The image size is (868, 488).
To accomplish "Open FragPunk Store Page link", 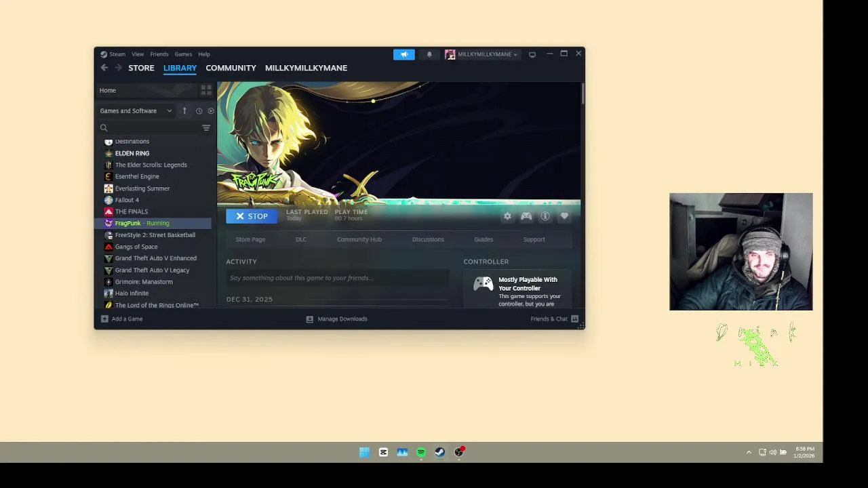I will point(250,239).
